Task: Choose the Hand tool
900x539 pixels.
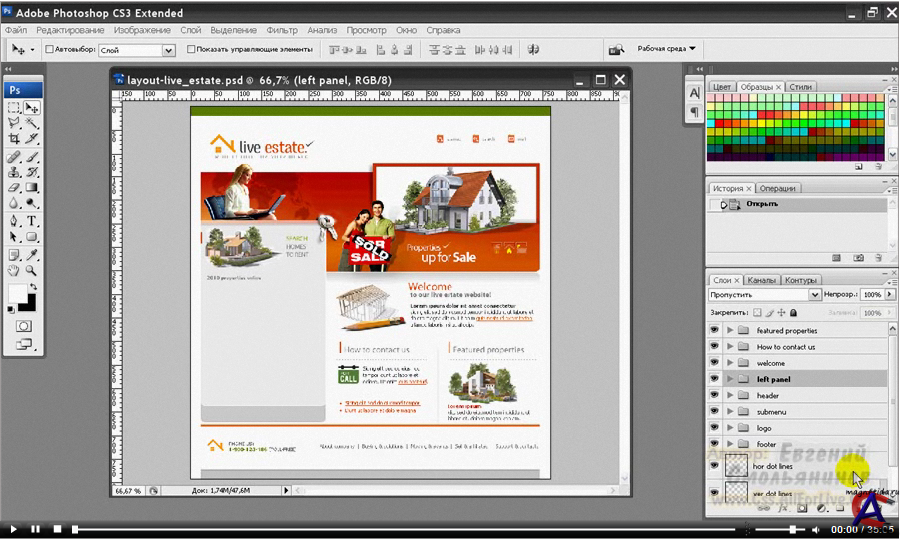Action: pos(14,270)
